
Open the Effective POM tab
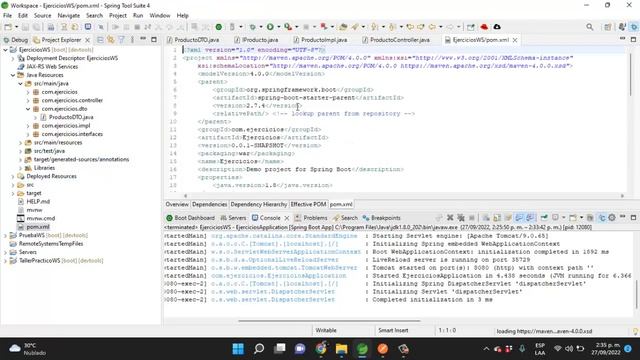308,204
